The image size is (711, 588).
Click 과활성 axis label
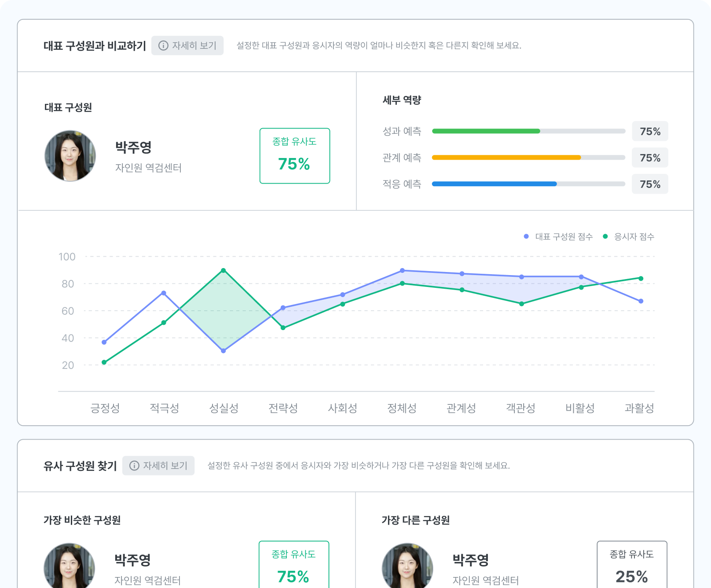[x=639, y=408]
